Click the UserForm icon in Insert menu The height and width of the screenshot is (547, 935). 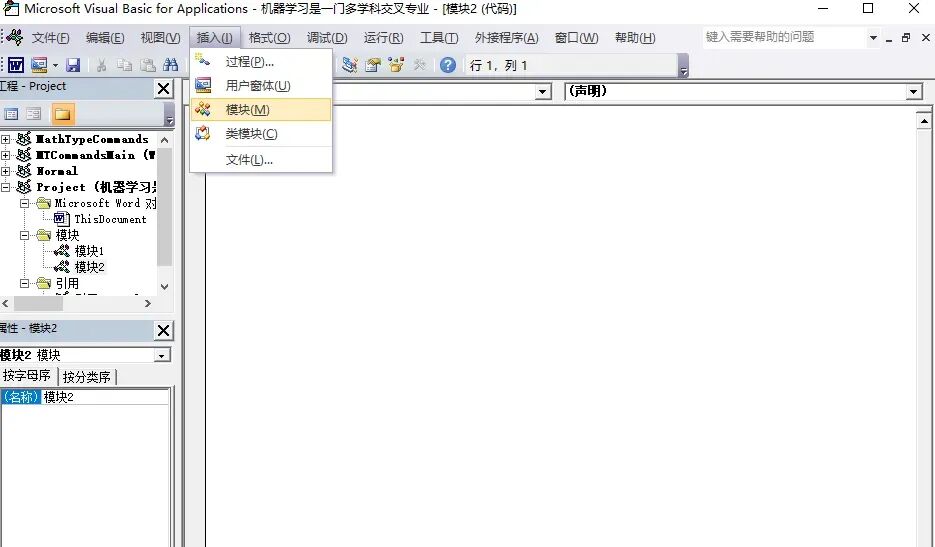[x=203, y=85]
